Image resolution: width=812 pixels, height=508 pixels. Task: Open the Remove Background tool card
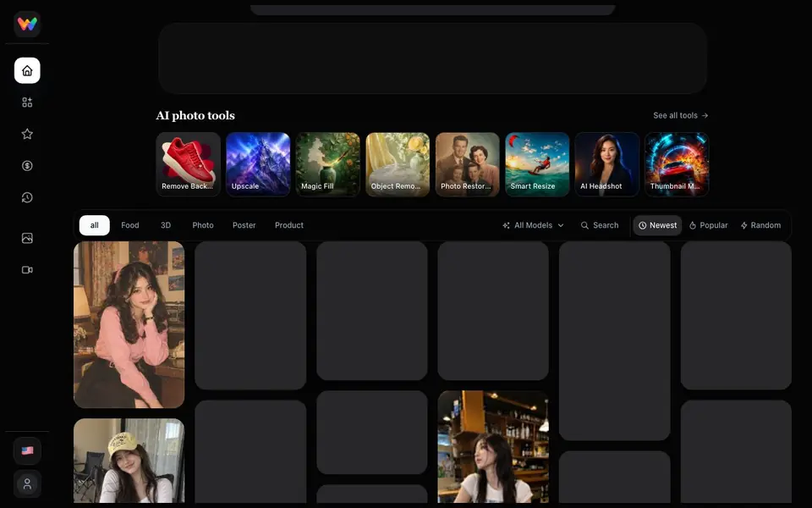(188, 164)
